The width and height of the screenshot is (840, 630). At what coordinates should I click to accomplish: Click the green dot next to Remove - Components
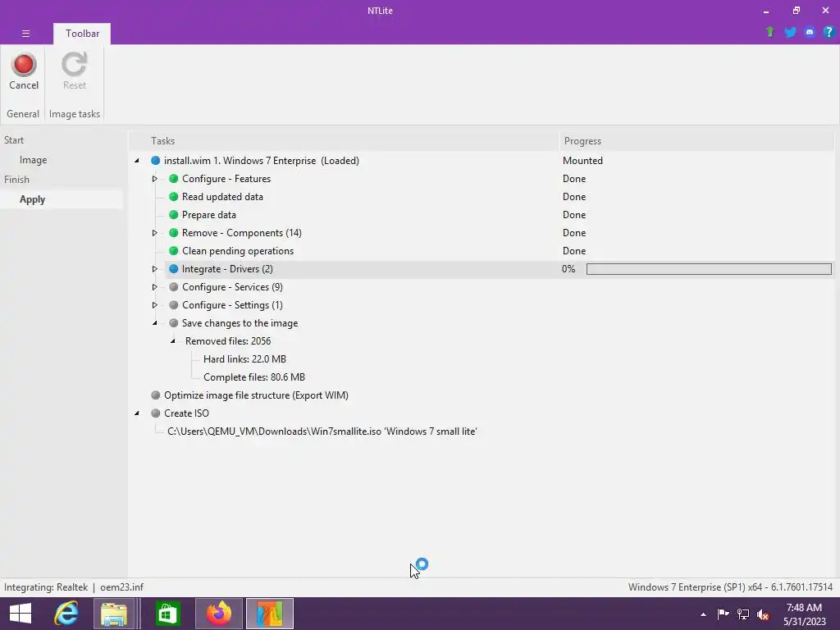pos(174,233)
